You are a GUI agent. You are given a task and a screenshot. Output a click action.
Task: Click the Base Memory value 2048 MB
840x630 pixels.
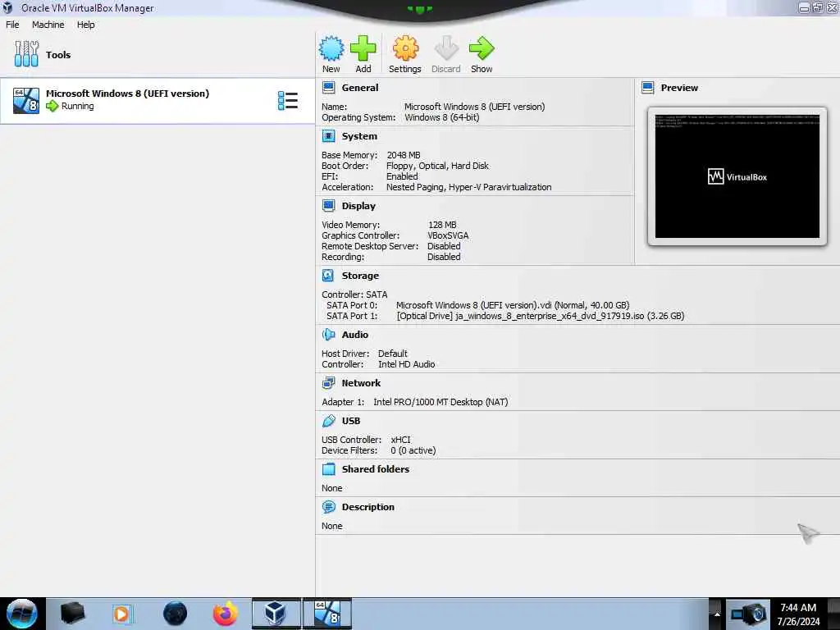tap(404, 155)
